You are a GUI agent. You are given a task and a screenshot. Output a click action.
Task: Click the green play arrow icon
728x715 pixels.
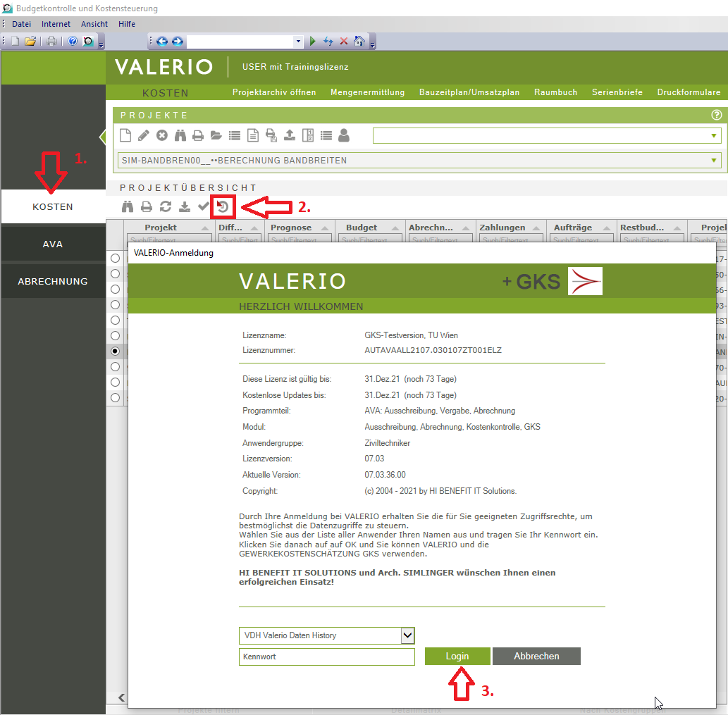312,42
